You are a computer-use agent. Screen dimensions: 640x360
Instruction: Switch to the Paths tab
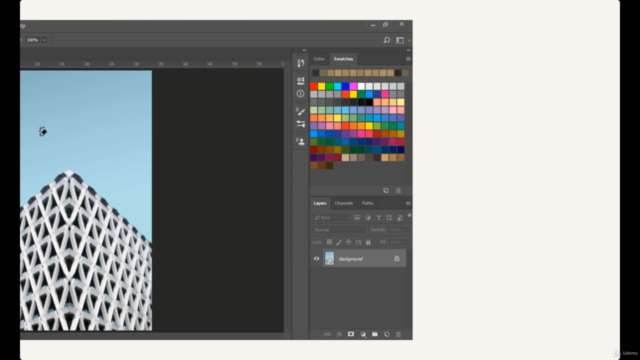(367, 203)
